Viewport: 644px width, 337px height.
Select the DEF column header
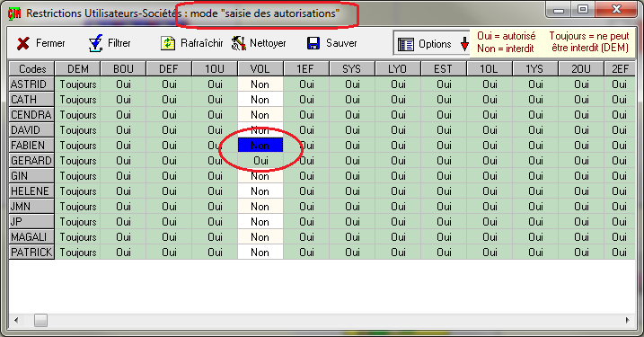[x=169, y=68]
